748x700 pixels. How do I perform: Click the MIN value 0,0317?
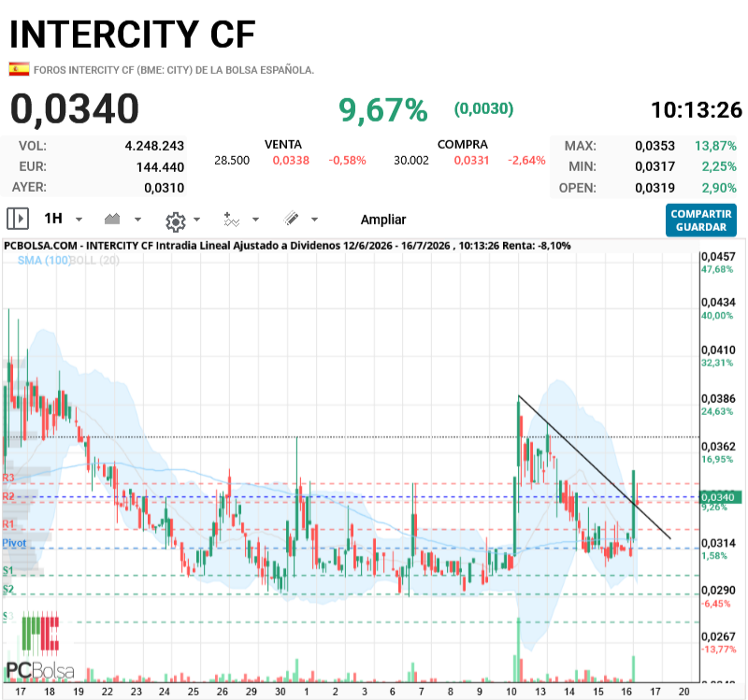654,167
